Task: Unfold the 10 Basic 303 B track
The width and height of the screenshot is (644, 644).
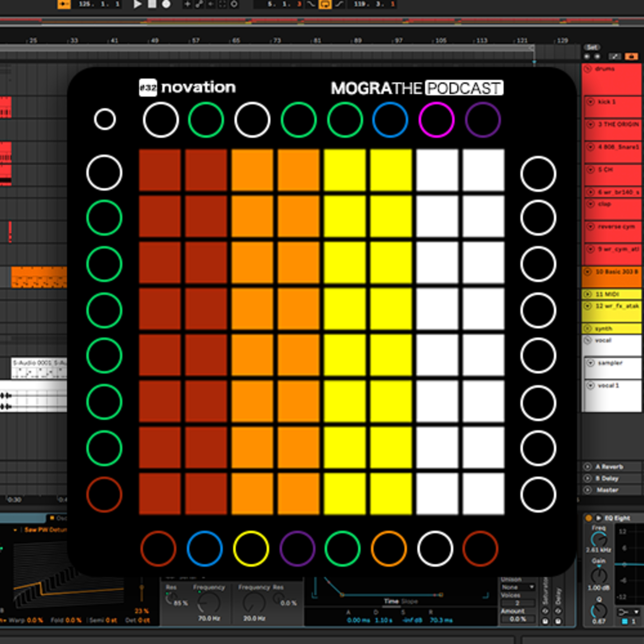Action: click(x=588, y=272)
